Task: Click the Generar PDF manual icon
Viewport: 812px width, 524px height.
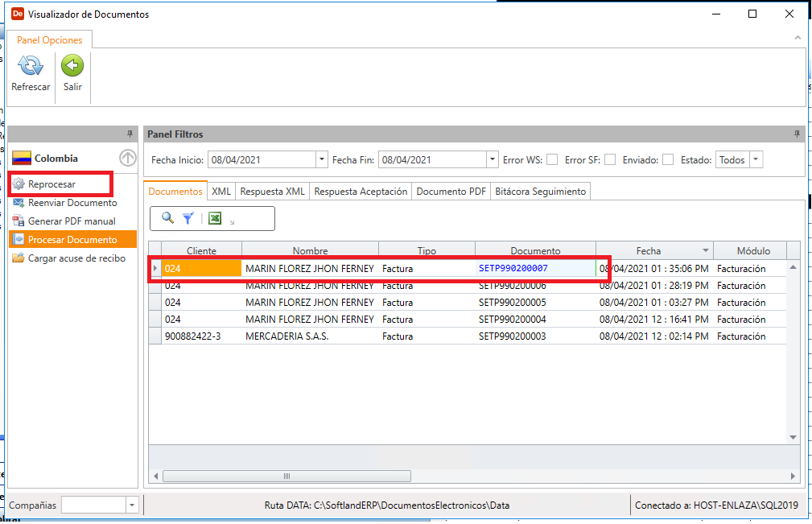Action: (19, 221)
